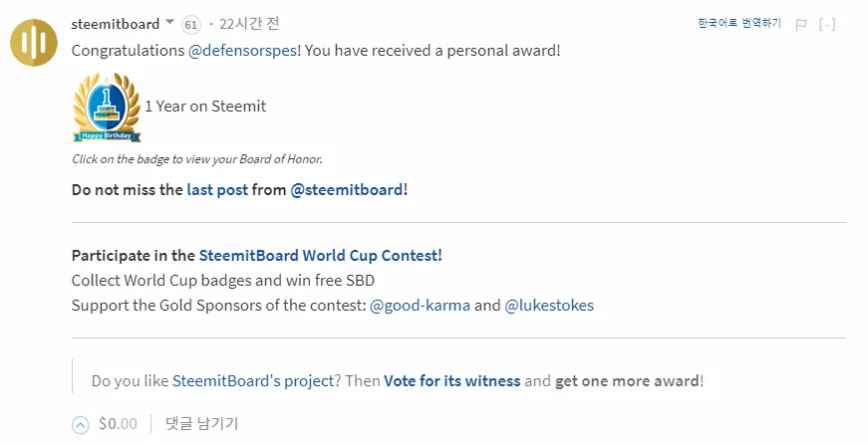Click 댓글 남기기 to leave a reply
Viewport: 868px width, 444px height.
pos(202,424)
